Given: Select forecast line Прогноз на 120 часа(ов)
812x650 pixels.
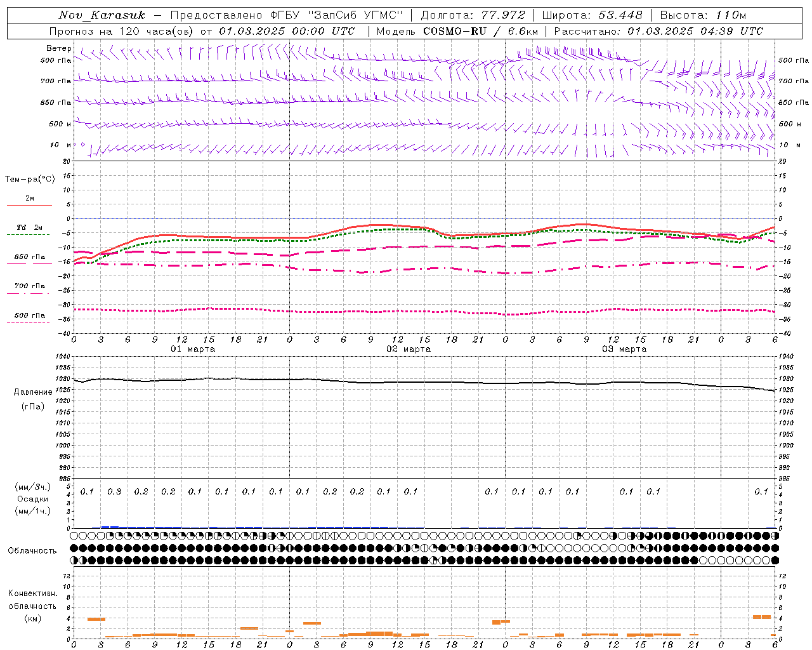Looking at the screenshot, I should click(x=122, y=31).
